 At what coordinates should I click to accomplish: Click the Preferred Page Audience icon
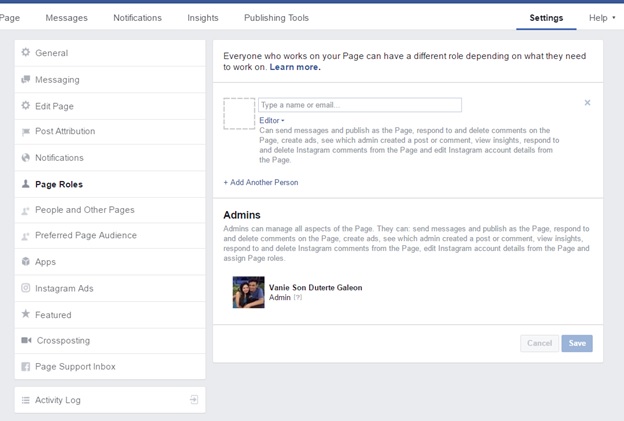coord(25,236)
